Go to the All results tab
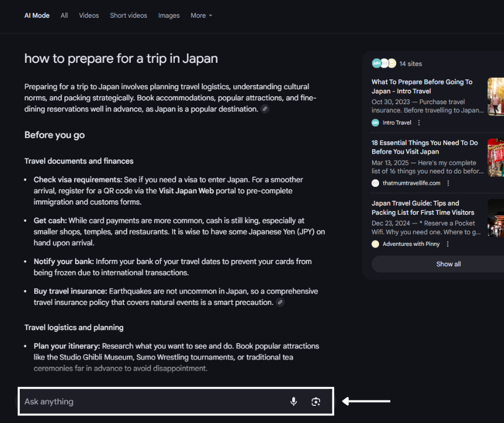Screen dimensions: 504x423 point(64,16)
